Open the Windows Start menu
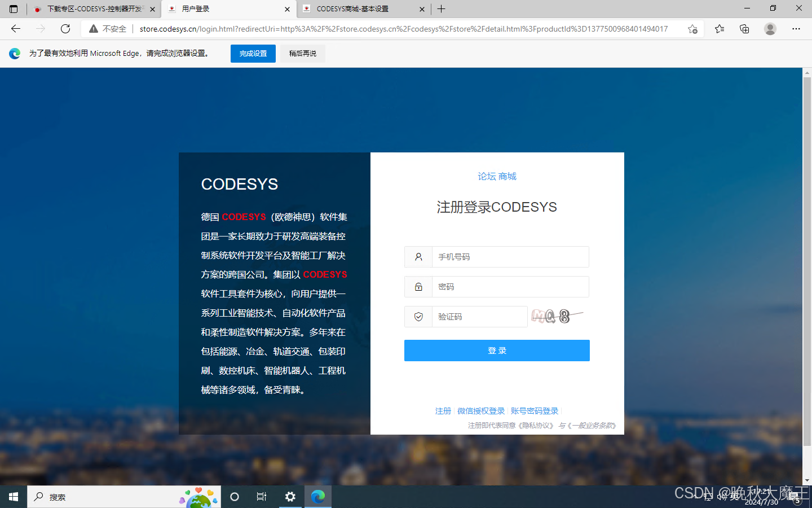This screenshot has width=812, height=508. (14, 497)
